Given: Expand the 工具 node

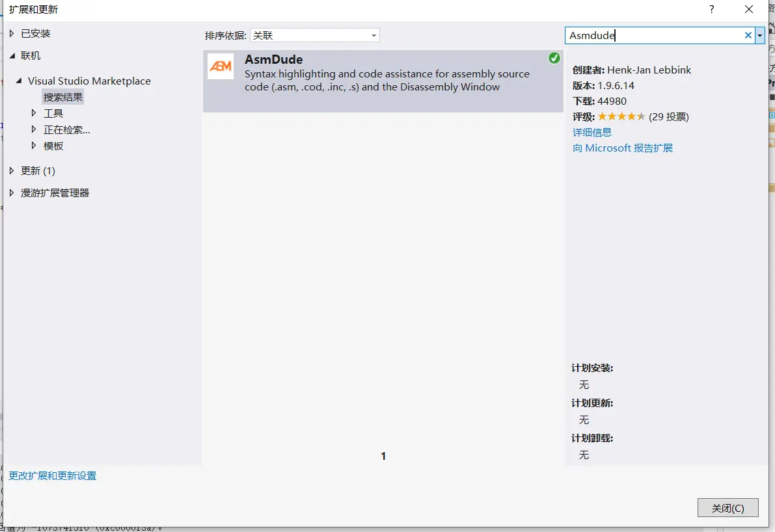Looking at the screenshot, I should (x=34, y=113).
